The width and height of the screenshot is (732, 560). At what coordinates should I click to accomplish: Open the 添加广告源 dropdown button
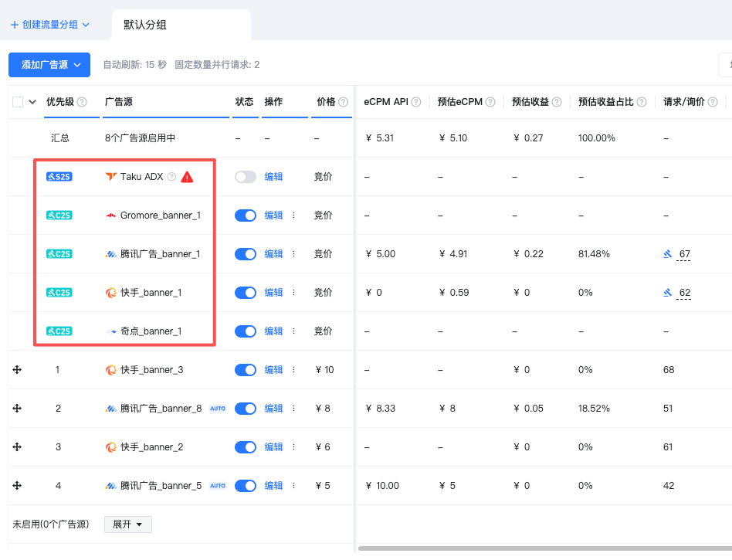point(49,65)
